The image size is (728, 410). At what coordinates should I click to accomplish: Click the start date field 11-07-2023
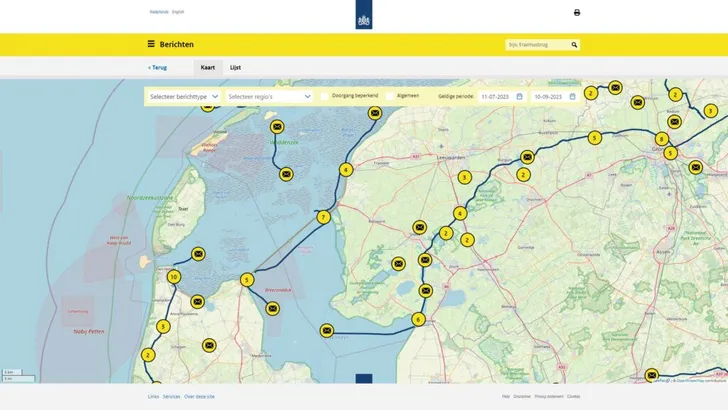(x=496, y=97)
